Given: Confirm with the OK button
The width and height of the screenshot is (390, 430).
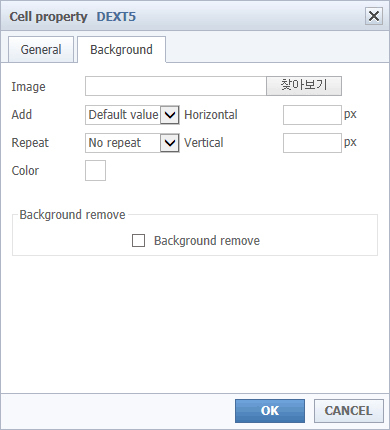Looking at the screenshot, I should (x=270, y=411).
